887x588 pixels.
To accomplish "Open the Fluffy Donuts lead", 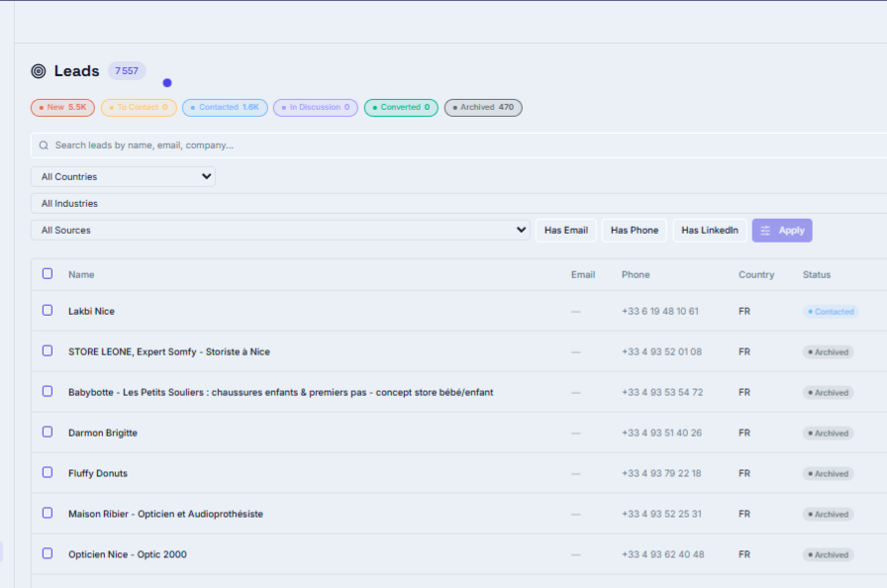I will (98, 473).
